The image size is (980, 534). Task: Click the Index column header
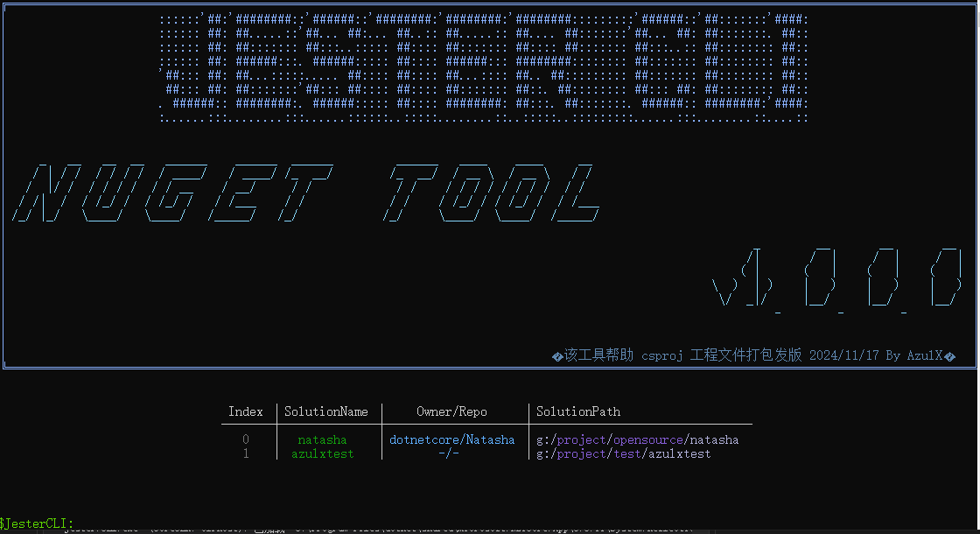tap(246, 411)
